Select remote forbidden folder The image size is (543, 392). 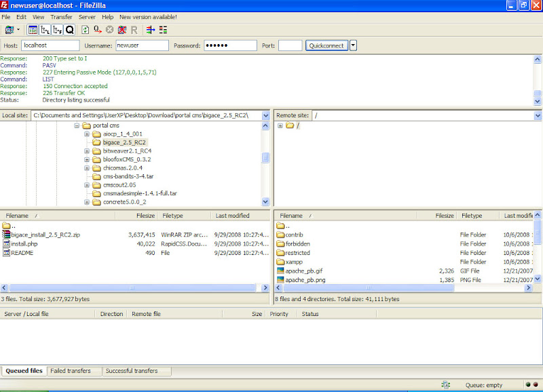coord(297,244)
